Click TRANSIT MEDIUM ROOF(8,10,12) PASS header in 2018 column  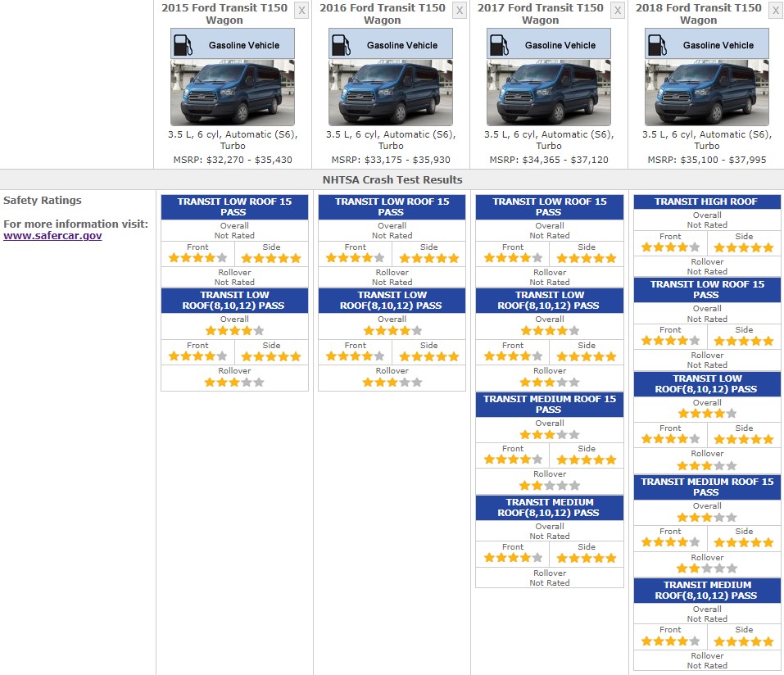point(706,590)
